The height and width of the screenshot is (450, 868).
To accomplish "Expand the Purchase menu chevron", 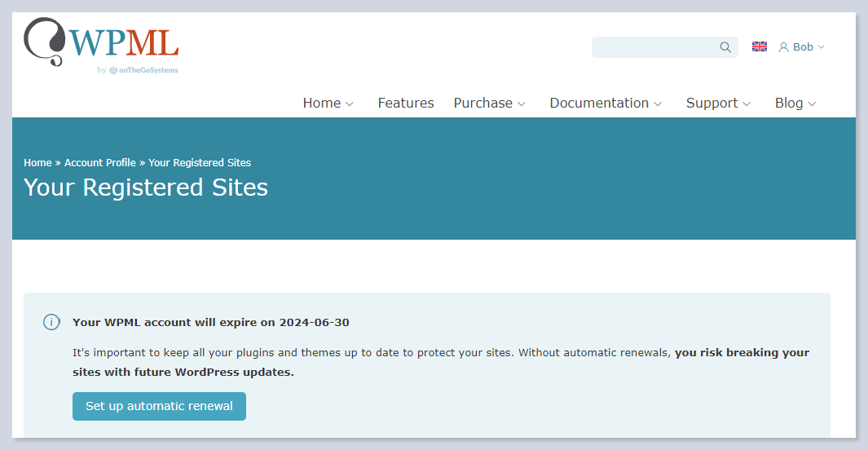I will click(x=522, y=104).
